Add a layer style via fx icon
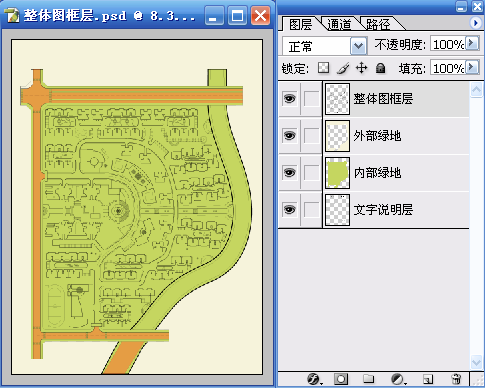485x388 pixels. click(x=314, y=379)
